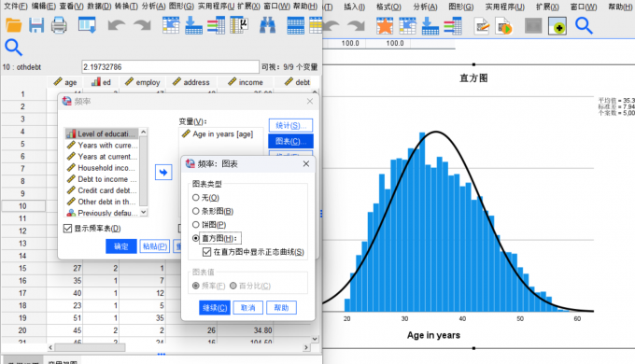Open Find with the binoculars icon

pos(267,25)
